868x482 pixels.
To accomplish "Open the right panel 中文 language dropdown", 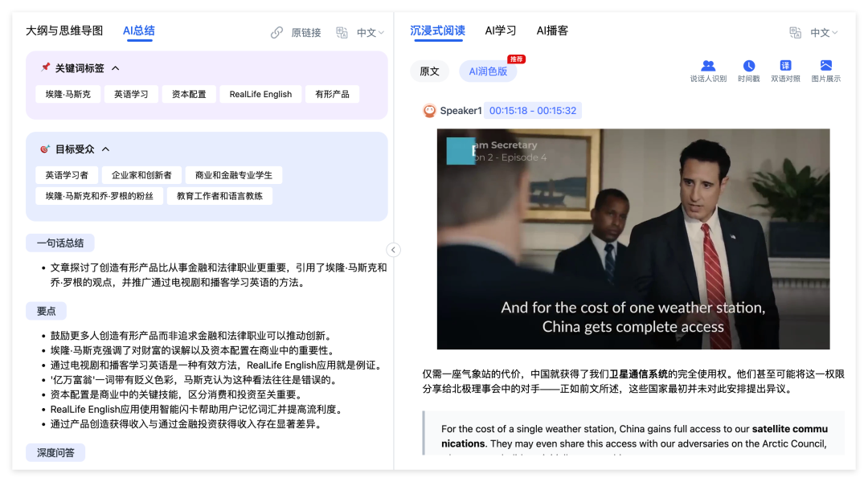I will (824, 33).
